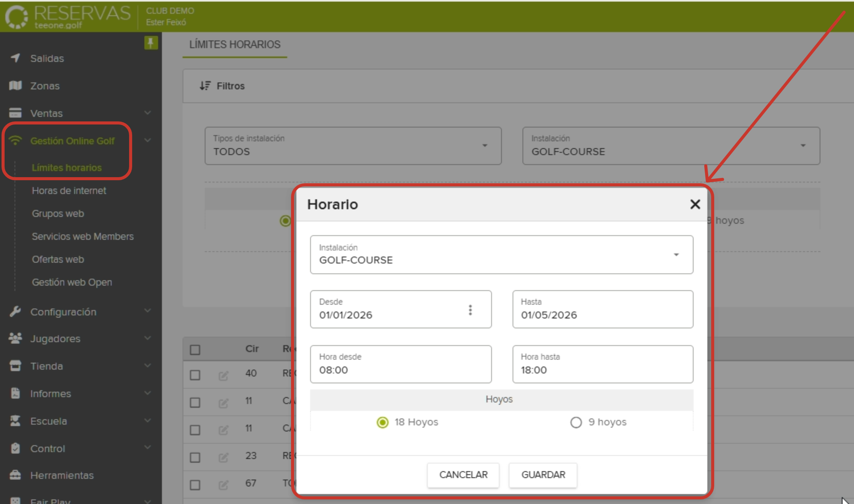The image size is (854, 504).
Task: Open Ofertas web submenu item
Action: [x=58, y=259]
